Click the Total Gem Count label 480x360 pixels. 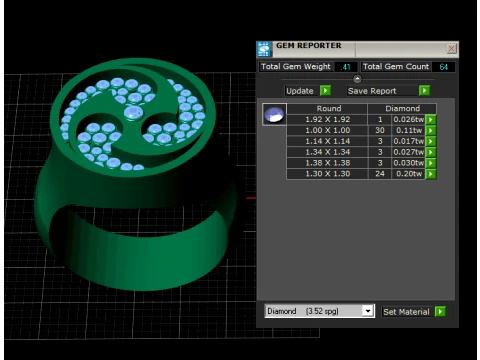[x=396, y=67]
